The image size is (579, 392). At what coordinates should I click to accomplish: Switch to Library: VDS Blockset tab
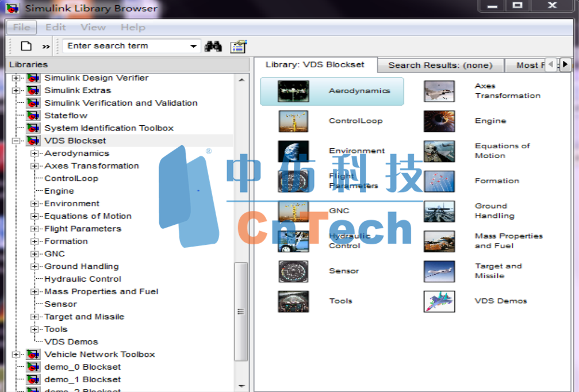(315, 64)
